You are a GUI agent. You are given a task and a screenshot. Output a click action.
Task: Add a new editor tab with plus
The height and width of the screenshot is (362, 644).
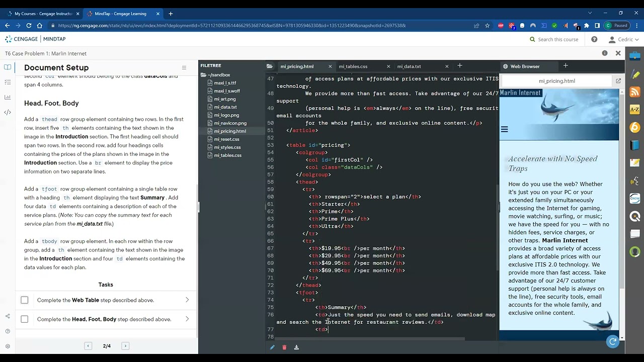point(459,66)
